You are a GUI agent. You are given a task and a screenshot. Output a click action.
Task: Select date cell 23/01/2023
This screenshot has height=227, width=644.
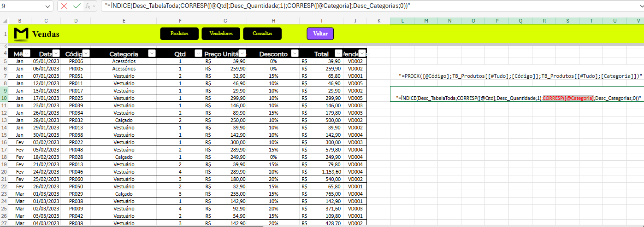46,105
